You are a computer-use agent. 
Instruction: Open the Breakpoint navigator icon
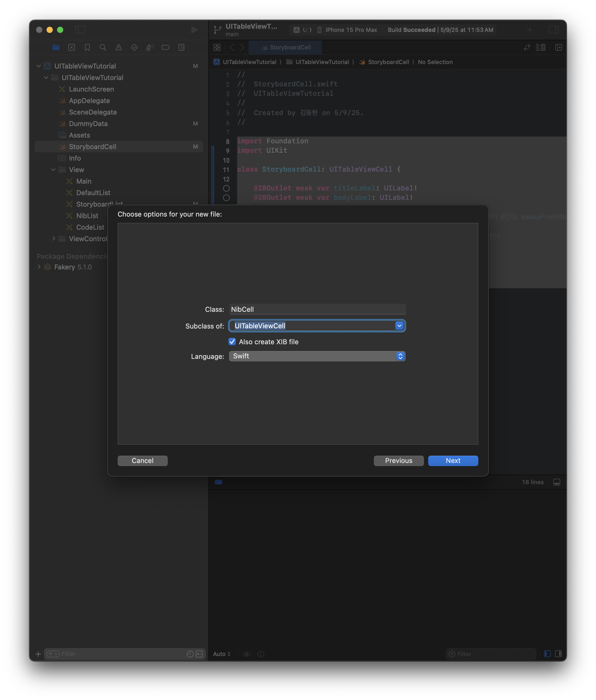[x=165, y=47]
